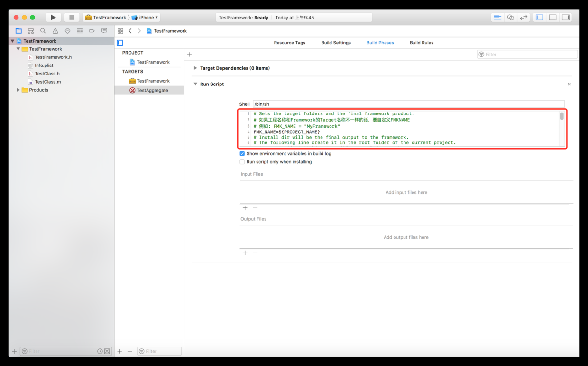Select the Standard editor icon
Viewport: 588px width, 366px height.
pos(497,18)
